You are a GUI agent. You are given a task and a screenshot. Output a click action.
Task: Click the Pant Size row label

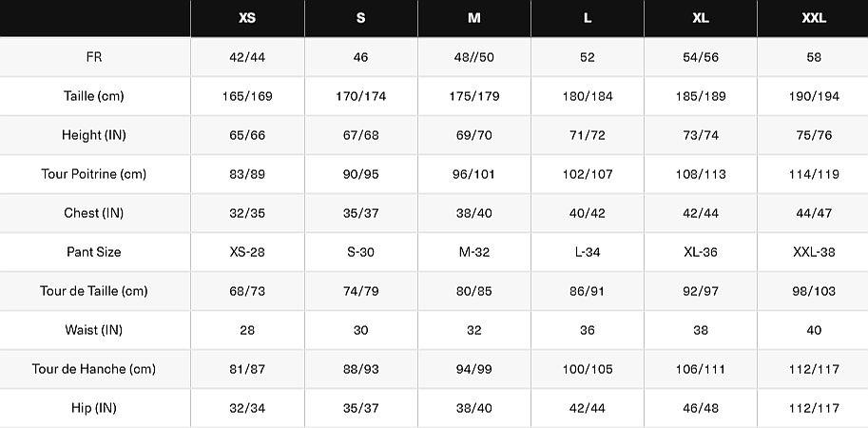(x=94, y=252)
